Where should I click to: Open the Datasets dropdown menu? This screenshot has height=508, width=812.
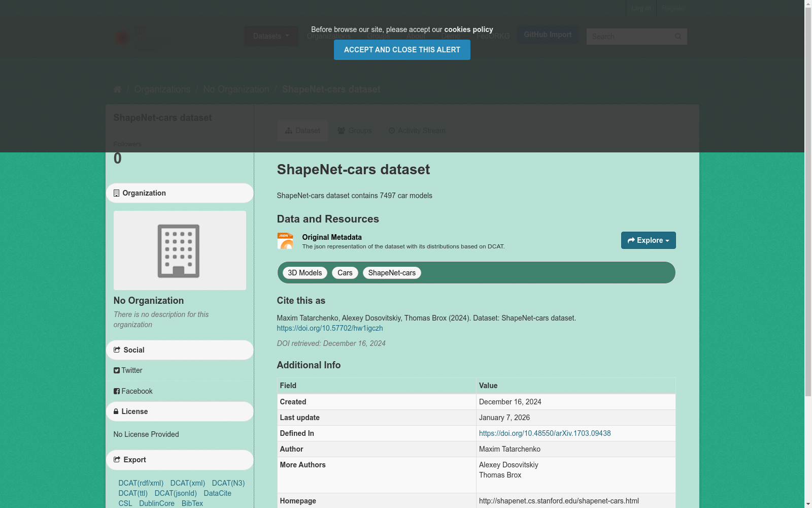click(x=271, y=36)
